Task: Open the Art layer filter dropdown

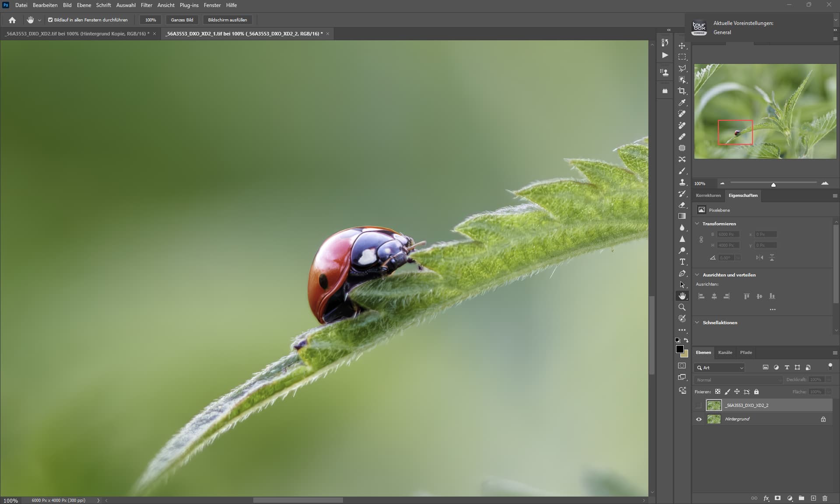Action: [741, 368]
